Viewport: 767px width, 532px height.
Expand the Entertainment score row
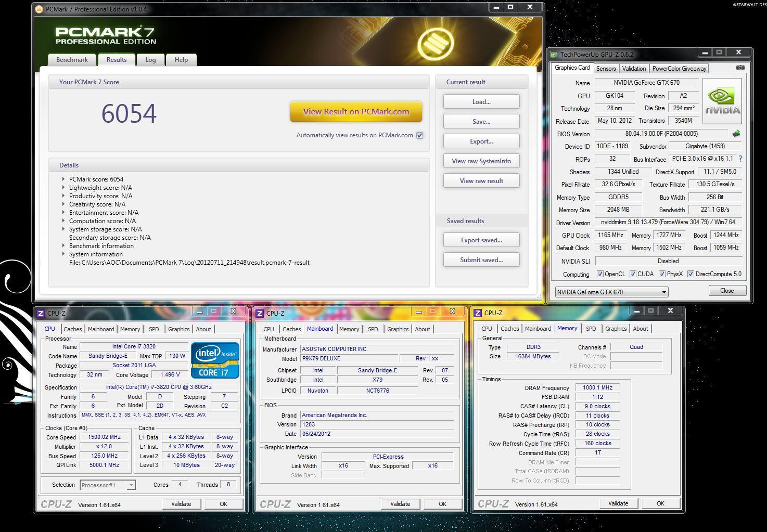point(63,213)
